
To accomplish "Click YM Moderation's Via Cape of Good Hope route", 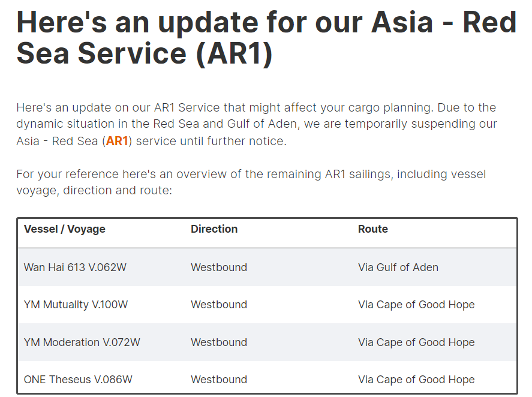I will (416, 342).
